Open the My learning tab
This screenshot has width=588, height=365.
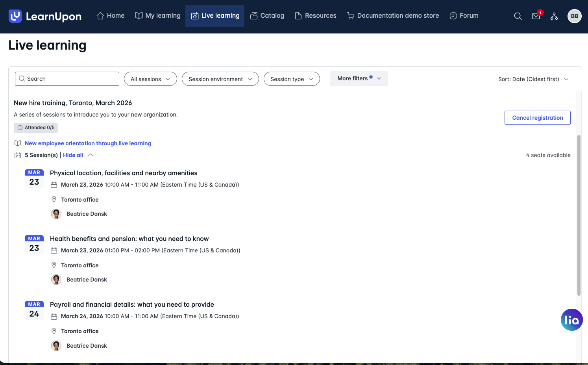(158, 16)
